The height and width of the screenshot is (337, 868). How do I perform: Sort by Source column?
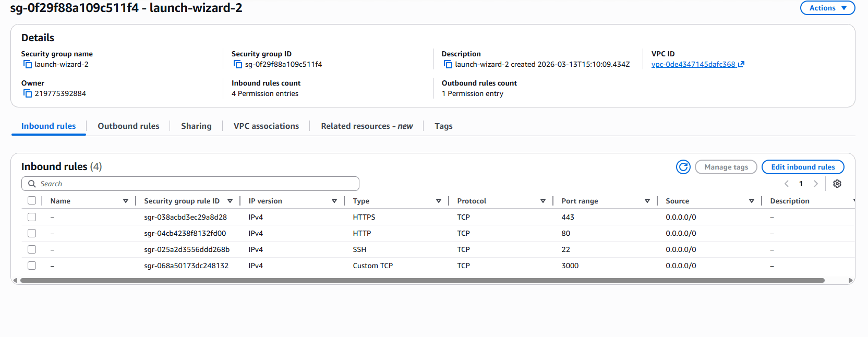point(752,201)
